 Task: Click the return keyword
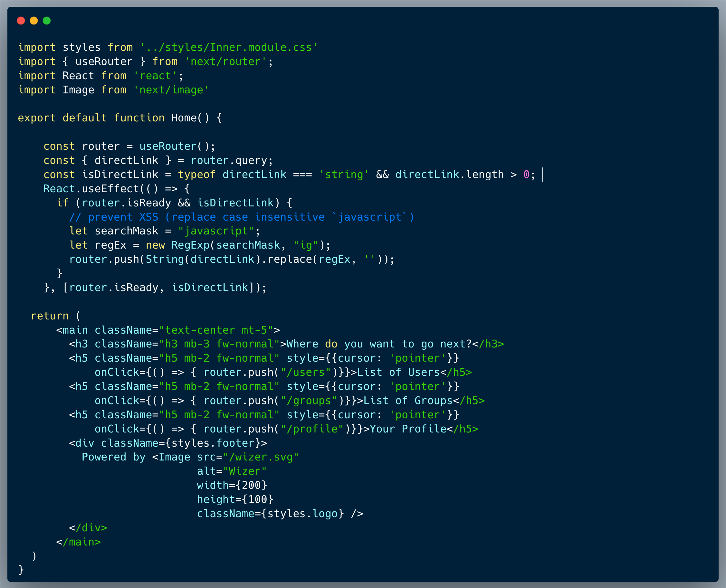click(50, 316)
